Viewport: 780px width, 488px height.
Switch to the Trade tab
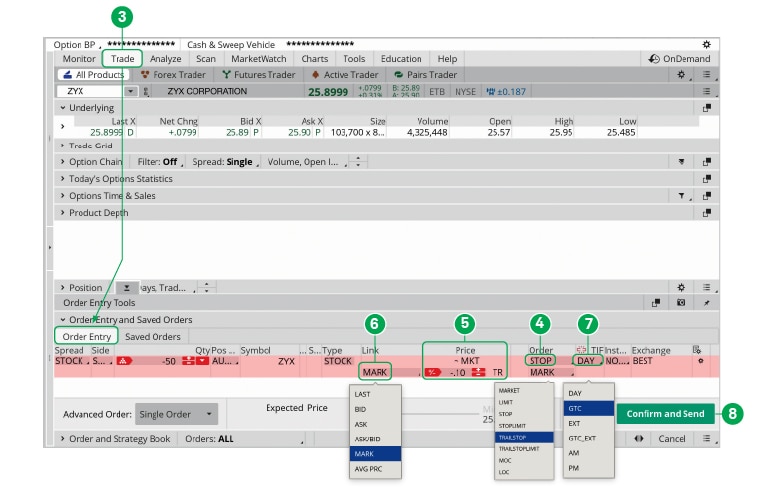[x=122, y=59]
